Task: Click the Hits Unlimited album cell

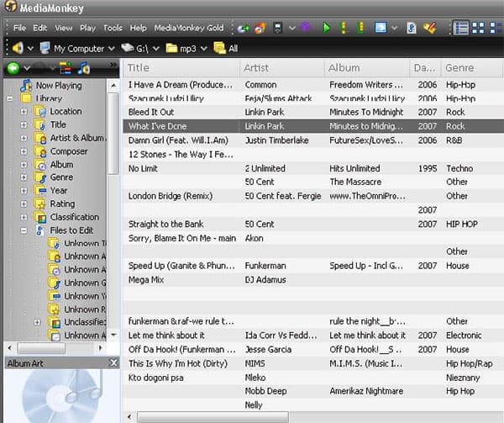Action: pos(354,168)
